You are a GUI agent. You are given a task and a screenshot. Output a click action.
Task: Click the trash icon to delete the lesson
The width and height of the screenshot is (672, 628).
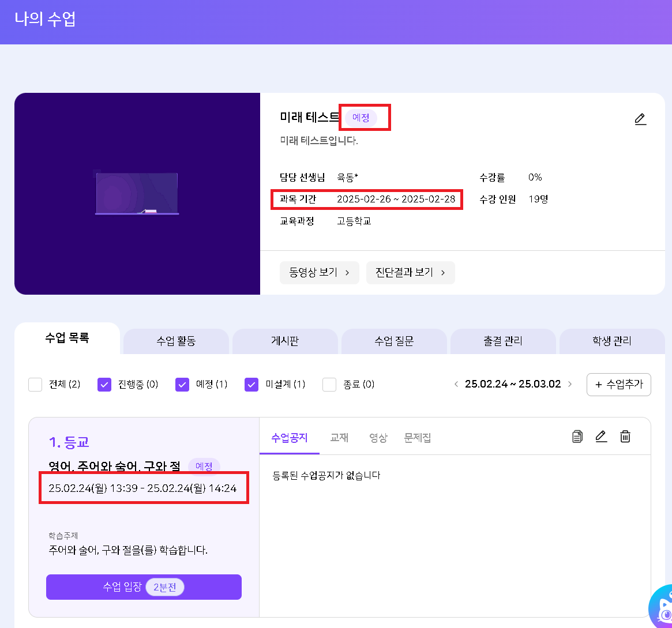[625, 437]
